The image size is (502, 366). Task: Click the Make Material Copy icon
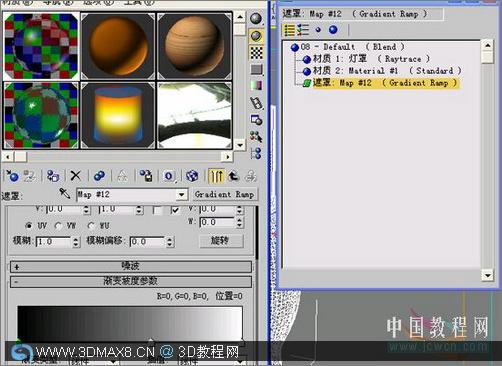click(x=99, y=176)
